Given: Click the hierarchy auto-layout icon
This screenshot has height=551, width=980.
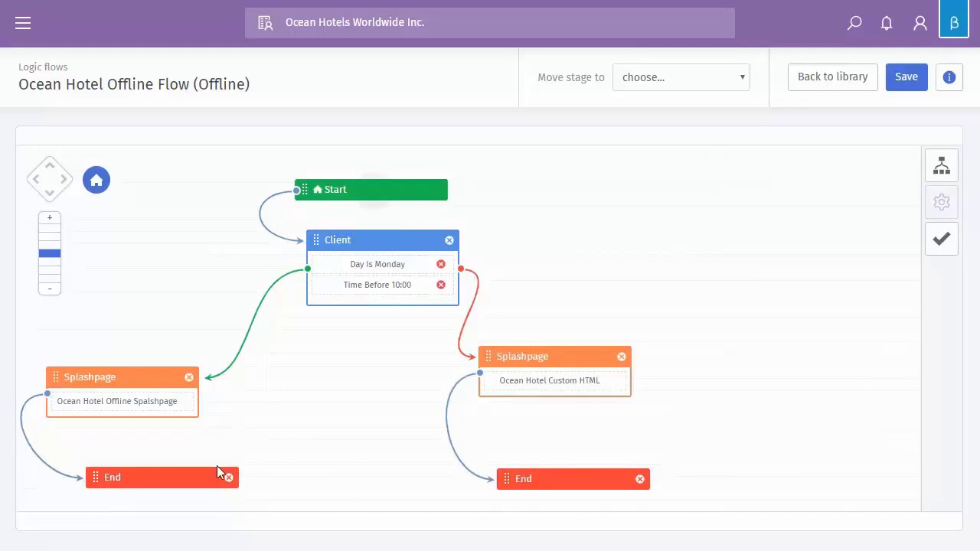Looking at the screenshot, I should (942, 165).
